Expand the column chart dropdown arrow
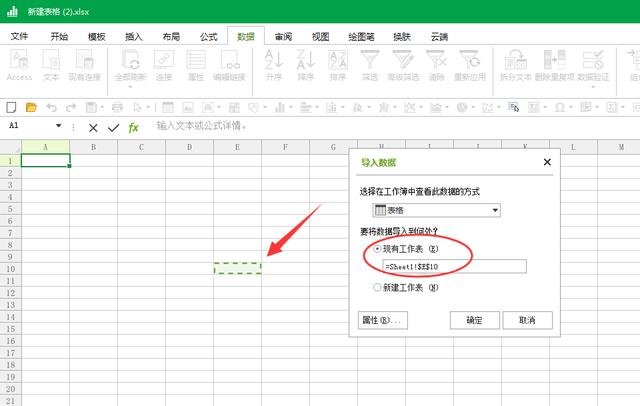Image resolution: width=640 pixels, height=406 pixels. [x=291, y=107]
